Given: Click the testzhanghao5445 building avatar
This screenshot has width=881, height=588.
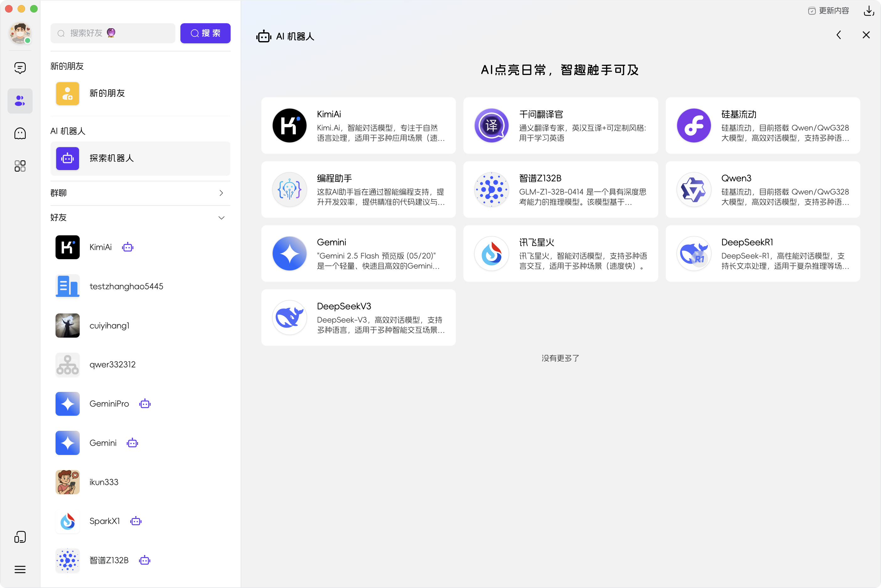Looking at the screenshot, I should click(x=67, y=286).
